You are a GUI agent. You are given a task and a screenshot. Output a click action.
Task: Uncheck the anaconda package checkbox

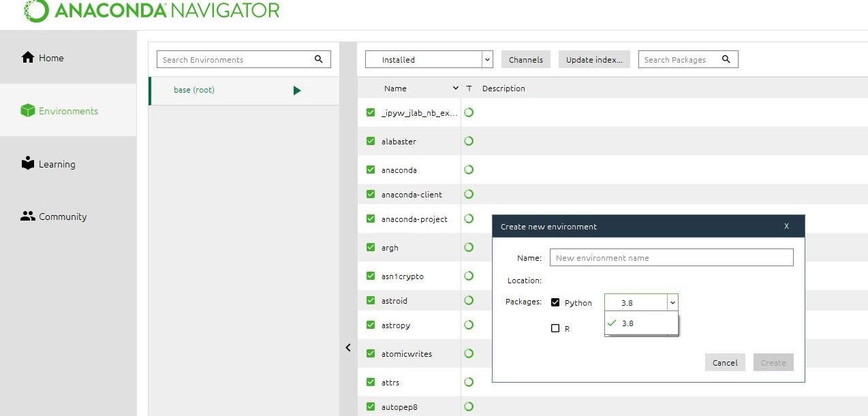coord(371,170)
